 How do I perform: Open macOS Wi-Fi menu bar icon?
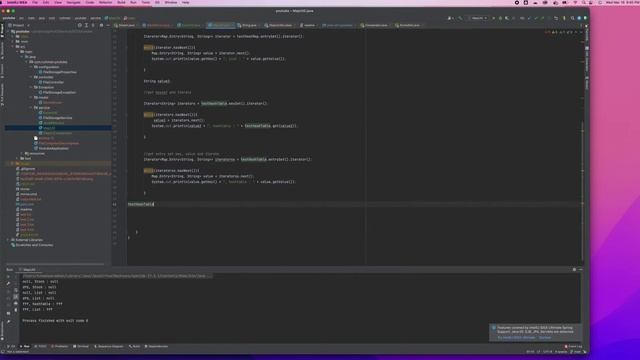[575, 2]
